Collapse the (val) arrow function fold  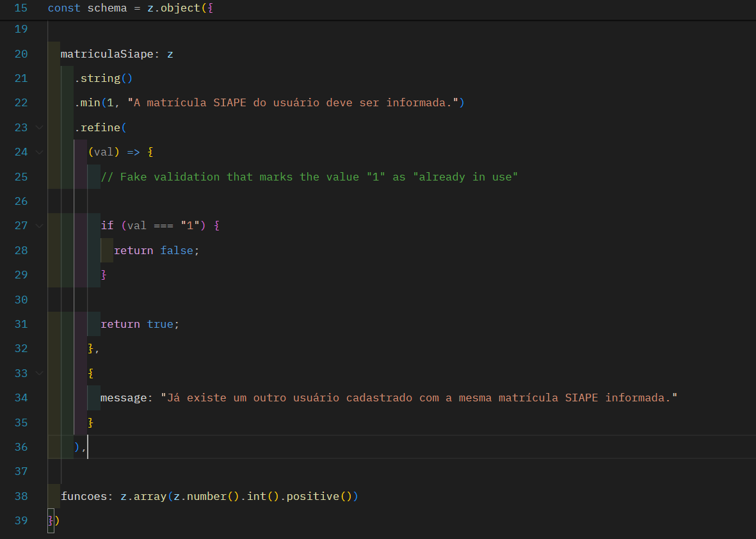click(39, 152)
